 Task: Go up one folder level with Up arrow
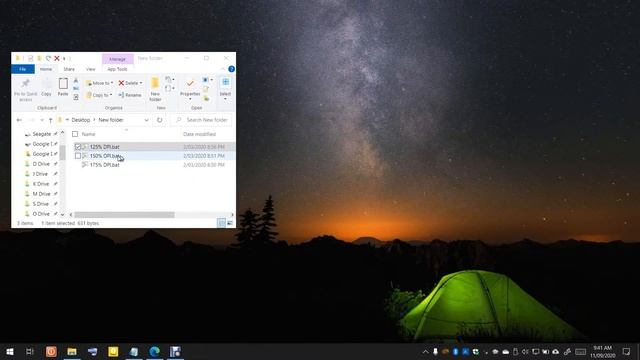(51, 120)
